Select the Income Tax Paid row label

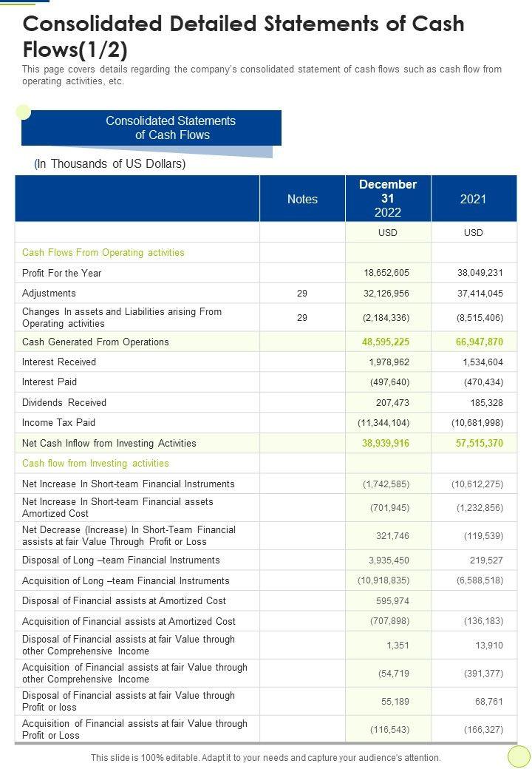(x=58, y=423)
